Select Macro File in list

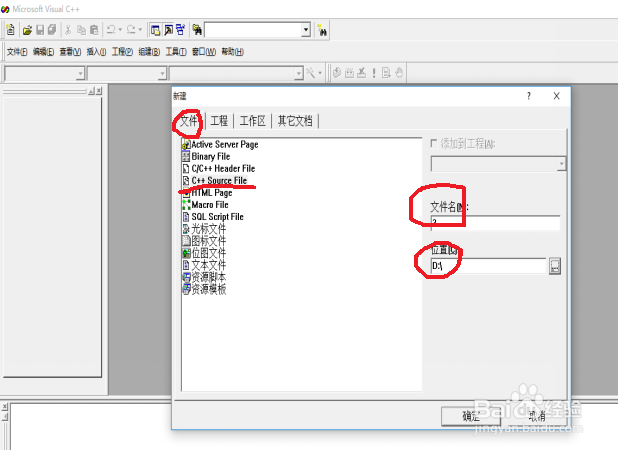(205, 205)
